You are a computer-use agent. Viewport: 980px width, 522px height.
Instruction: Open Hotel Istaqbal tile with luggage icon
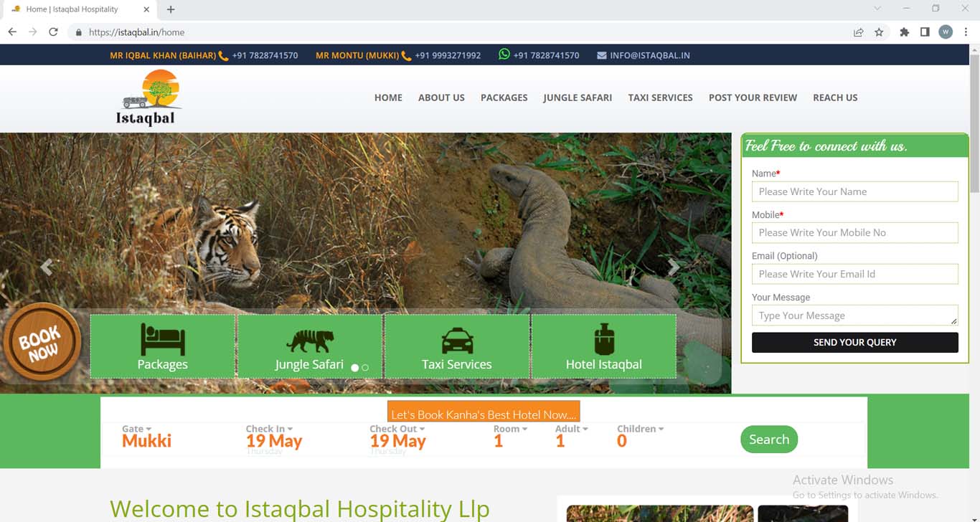(603, 346)
